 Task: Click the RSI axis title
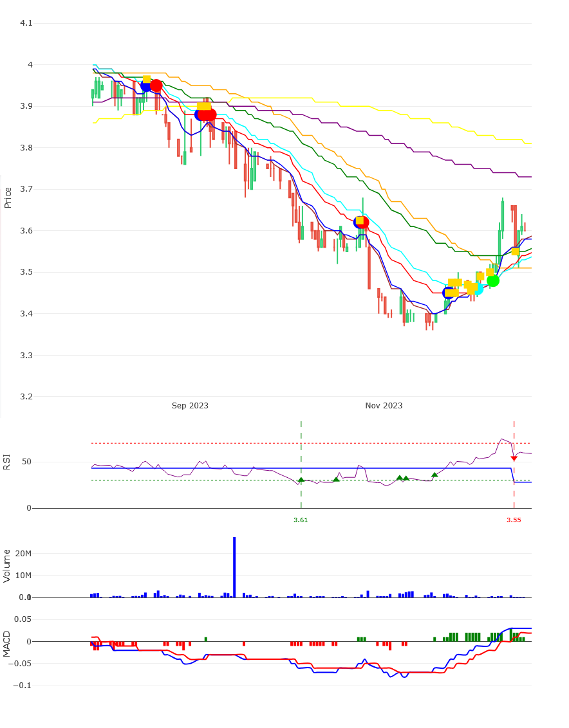[6, 463]
